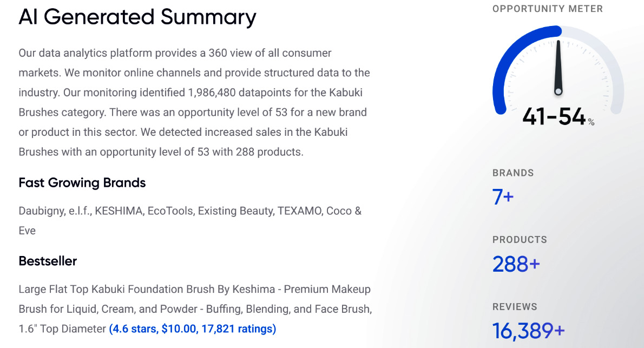Click the 16,389+ reviews count
Screen dimensions: 644x348
529,331
